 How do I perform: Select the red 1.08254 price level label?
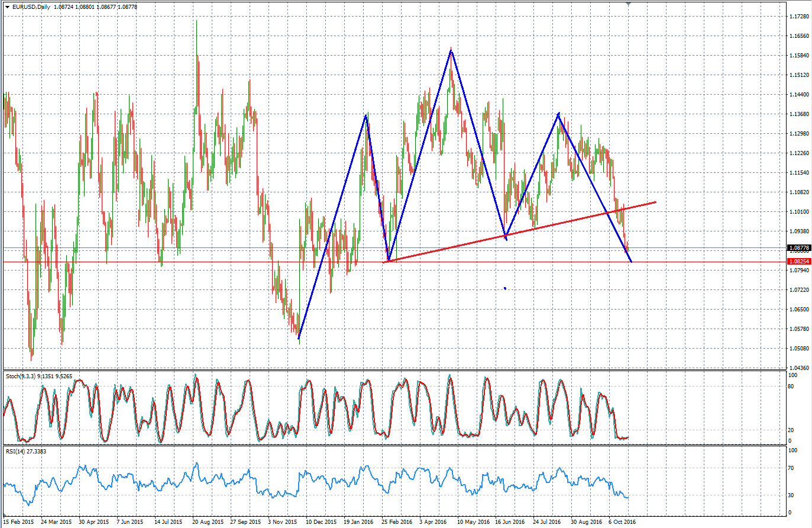[798, 261]
